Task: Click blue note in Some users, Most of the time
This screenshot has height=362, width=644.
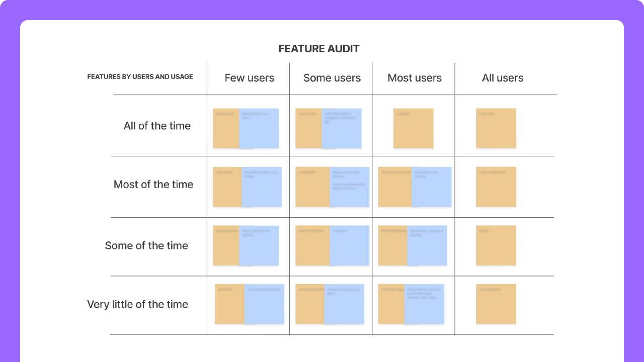Action: coord(350,188)
